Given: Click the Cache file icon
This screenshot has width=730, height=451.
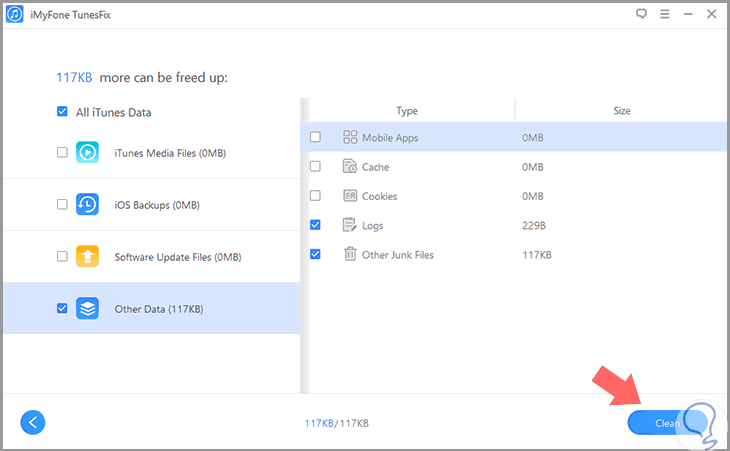Looking at the screenshot, I should 350,167.
